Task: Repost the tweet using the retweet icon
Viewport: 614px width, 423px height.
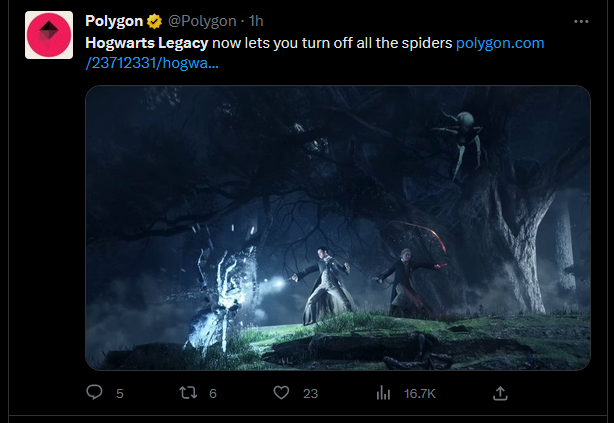Action: (188, 394)
